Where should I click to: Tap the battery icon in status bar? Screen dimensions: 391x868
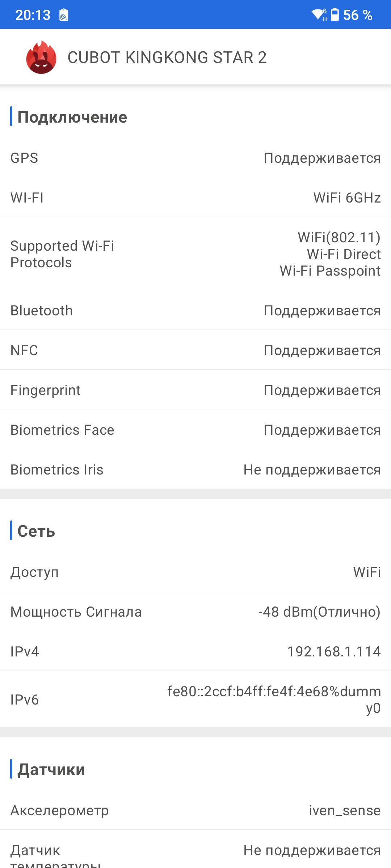tap(335, 15)
